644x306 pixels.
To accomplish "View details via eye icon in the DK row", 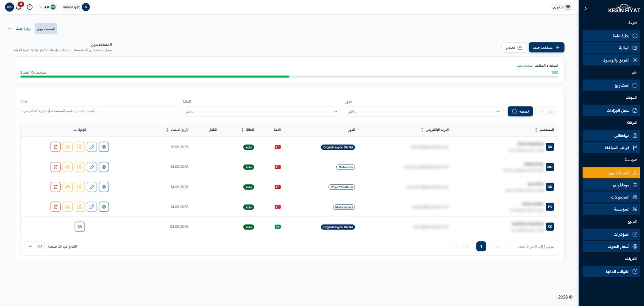I will [104, 147].
